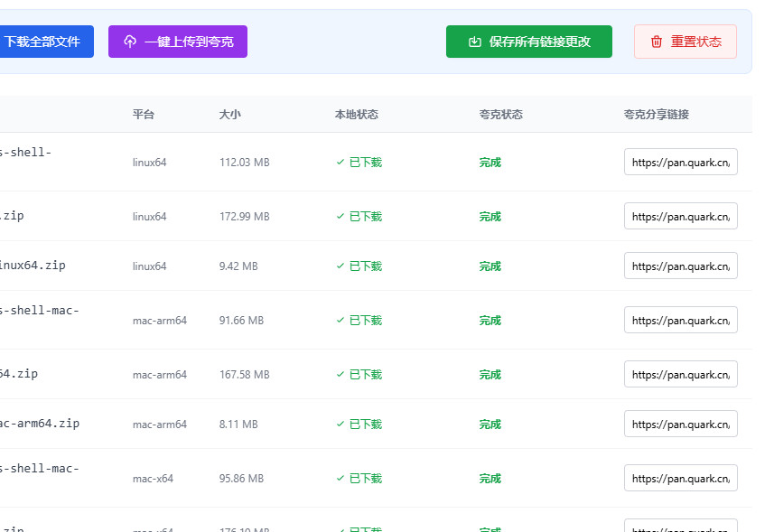Click the trash icon on 重置状态

657,42
